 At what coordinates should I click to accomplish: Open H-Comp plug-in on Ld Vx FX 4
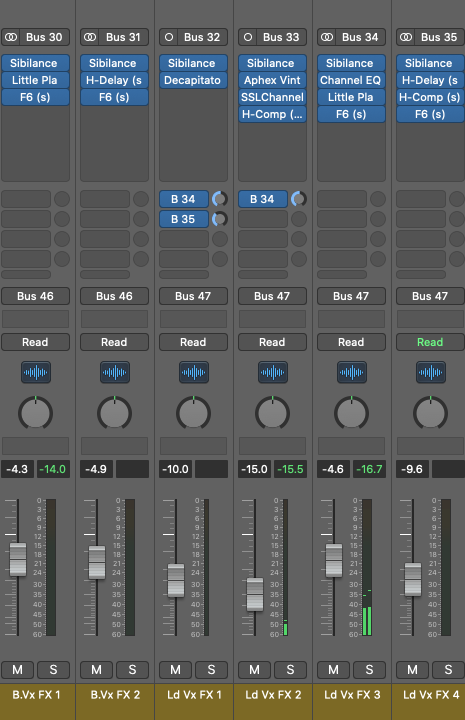pos(430,97)
